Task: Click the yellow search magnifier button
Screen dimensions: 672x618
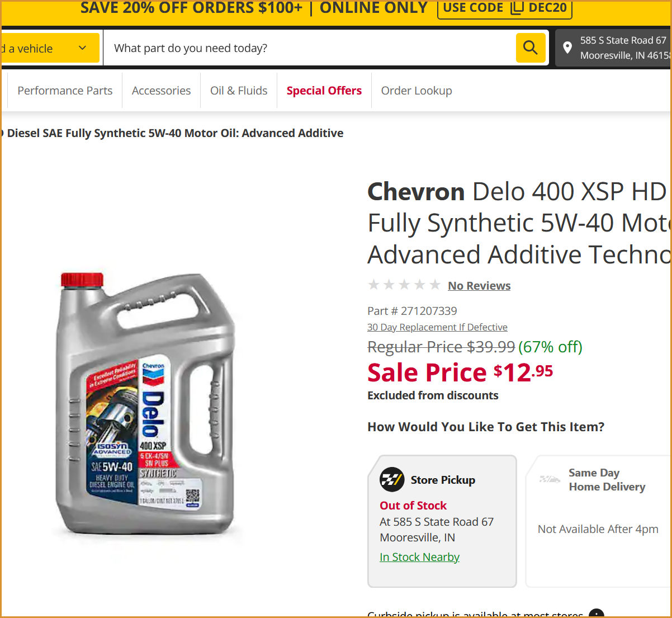Action: [x=530, y=48]
